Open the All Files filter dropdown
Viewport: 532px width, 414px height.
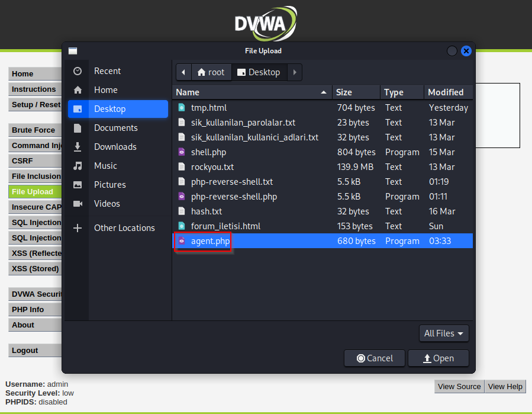(x=443, y=333)
